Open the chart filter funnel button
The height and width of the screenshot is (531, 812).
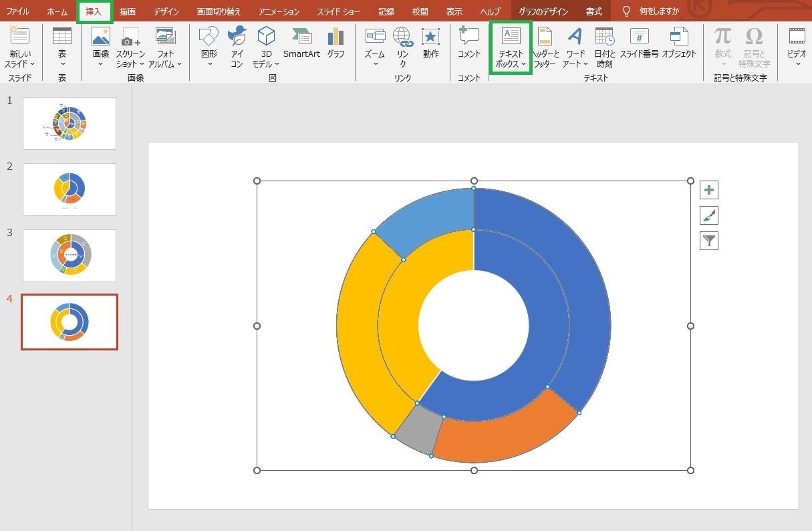click(709, 241)
